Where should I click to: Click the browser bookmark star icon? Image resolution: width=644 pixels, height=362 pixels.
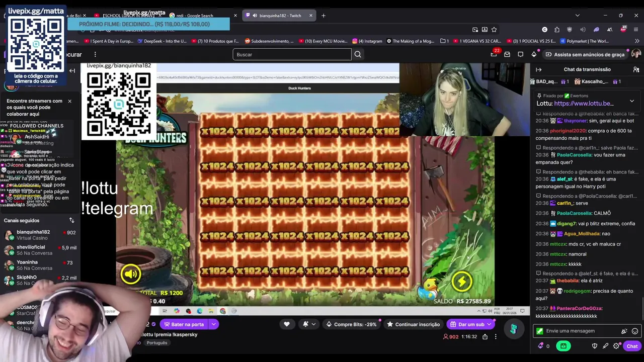[494, 30]
